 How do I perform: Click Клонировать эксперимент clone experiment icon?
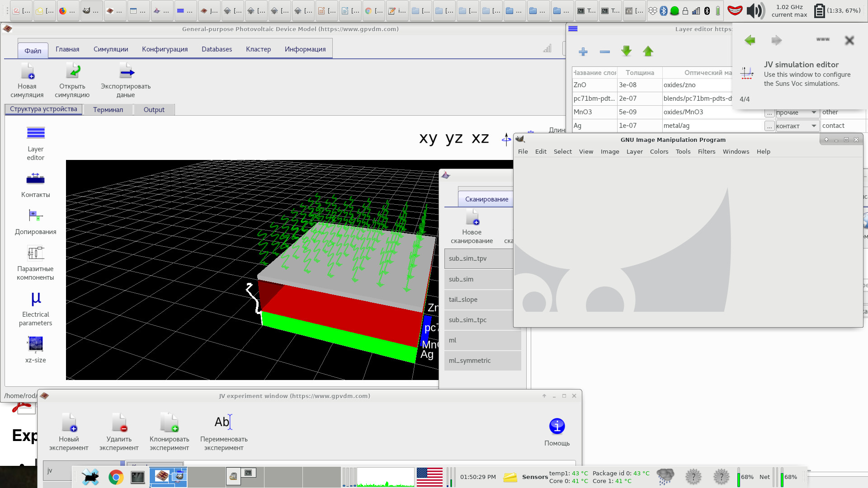170,422
